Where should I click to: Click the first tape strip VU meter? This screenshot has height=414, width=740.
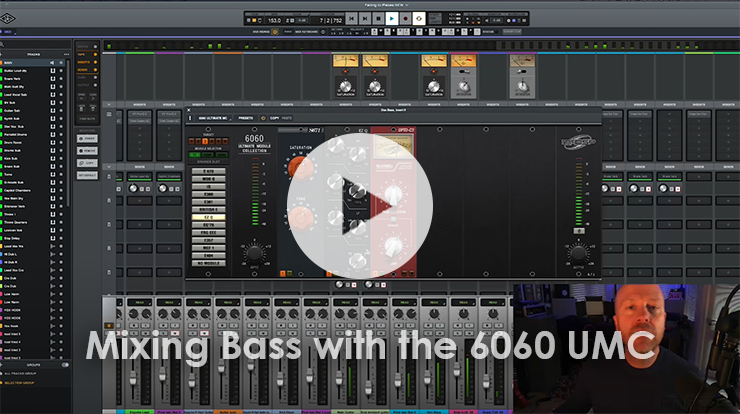pyautogui.click(x=345, y=60)
